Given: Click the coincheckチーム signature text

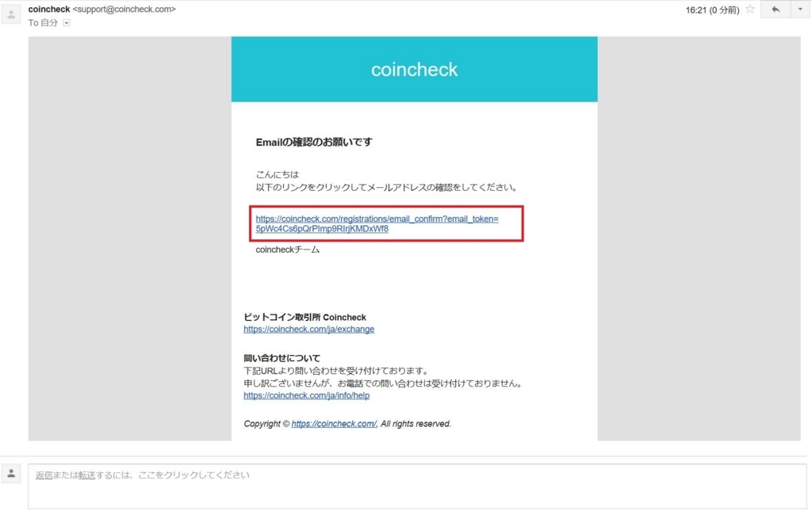Looking at the screenshot, I should (x=287, y=250).
